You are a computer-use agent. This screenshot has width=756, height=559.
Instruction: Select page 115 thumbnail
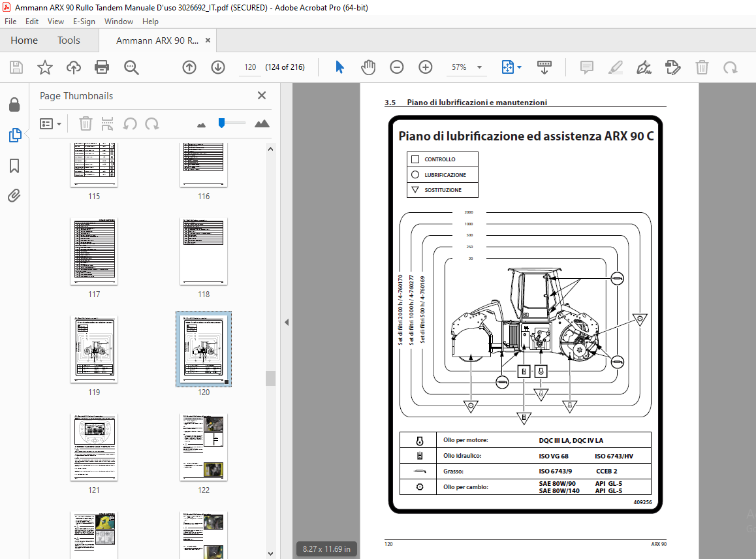coord(94,165)
